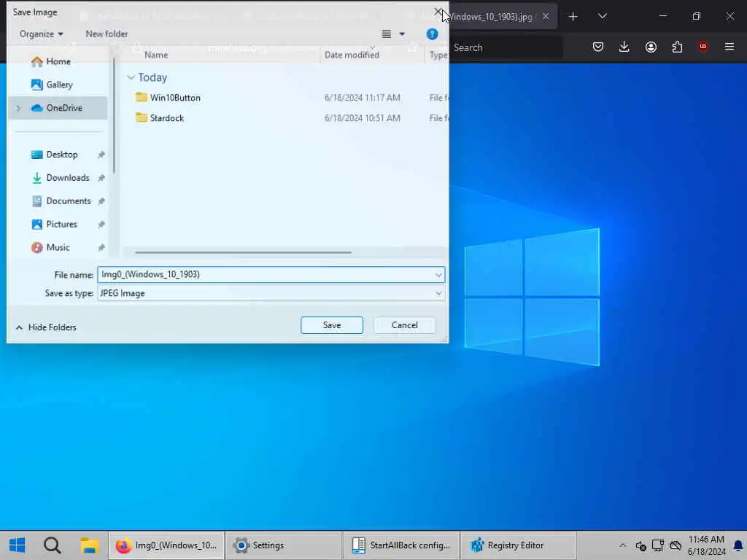Click the horizontal scrollbar of file list

[243, 252]
